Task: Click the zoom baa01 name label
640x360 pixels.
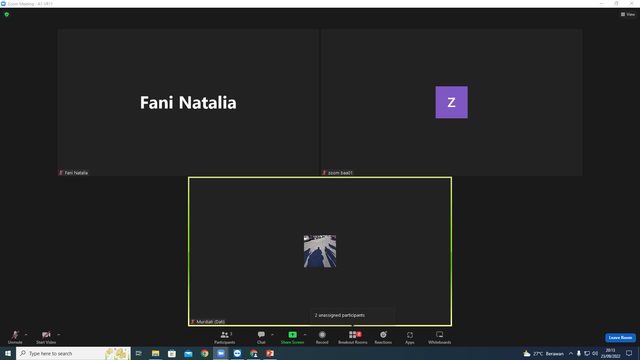Action: tap(340, 173)
